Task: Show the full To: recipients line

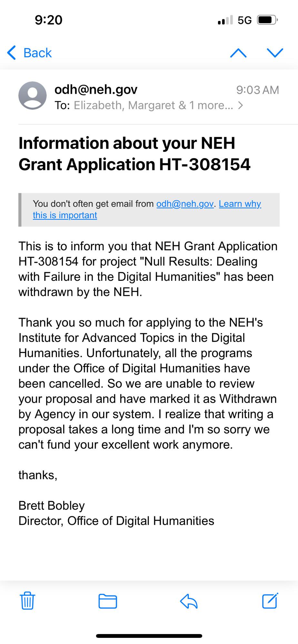Action: pos(149,105)
